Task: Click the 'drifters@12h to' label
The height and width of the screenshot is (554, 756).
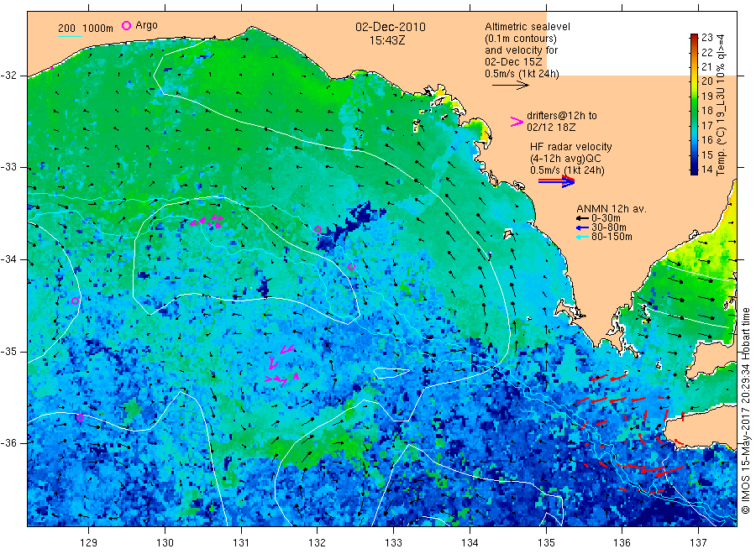Action: 562,116
